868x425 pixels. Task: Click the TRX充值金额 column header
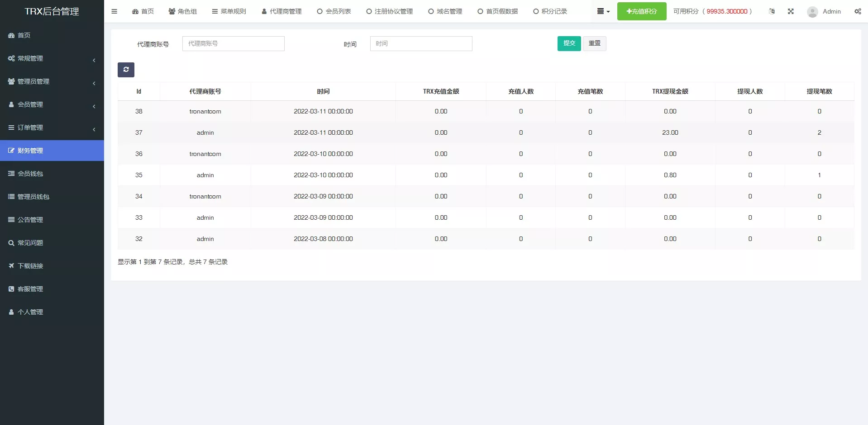[x=441, y=91]
